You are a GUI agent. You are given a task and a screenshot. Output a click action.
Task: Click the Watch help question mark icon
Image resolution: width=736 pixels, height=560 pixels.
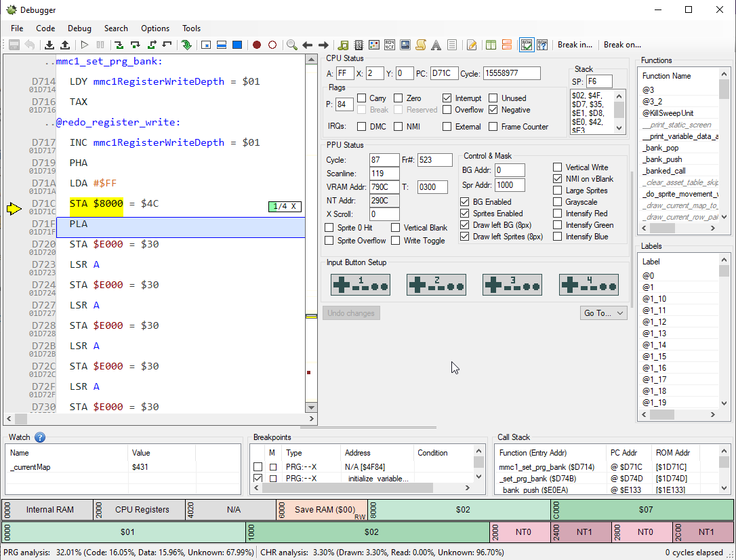click(41, 437)
